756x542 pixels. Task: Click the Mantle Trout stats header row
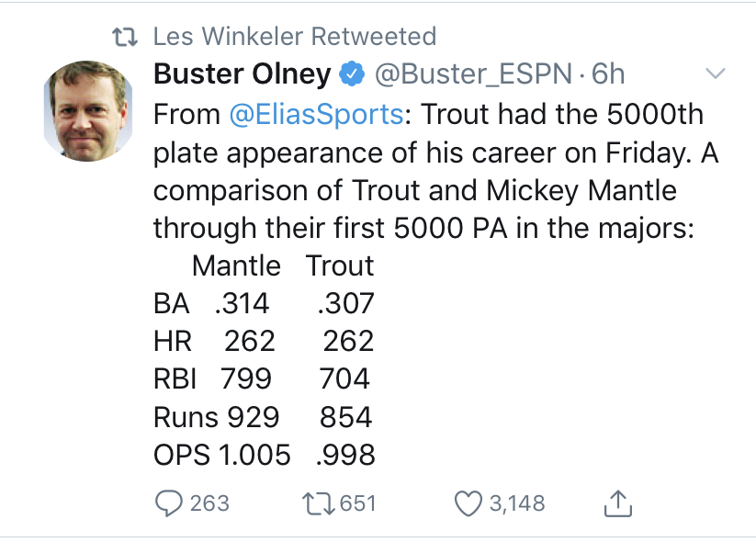(x=283, y=265)
